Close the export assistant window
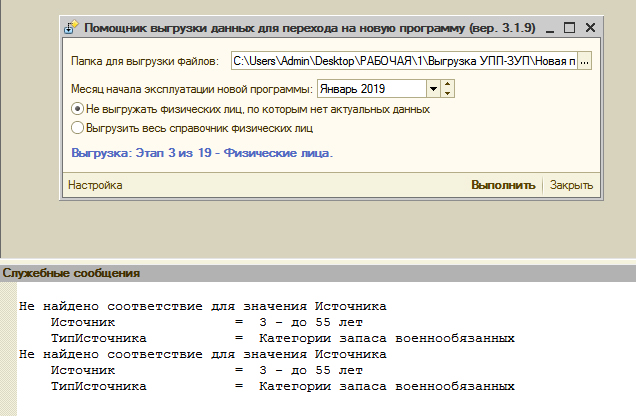 point(591,28)
